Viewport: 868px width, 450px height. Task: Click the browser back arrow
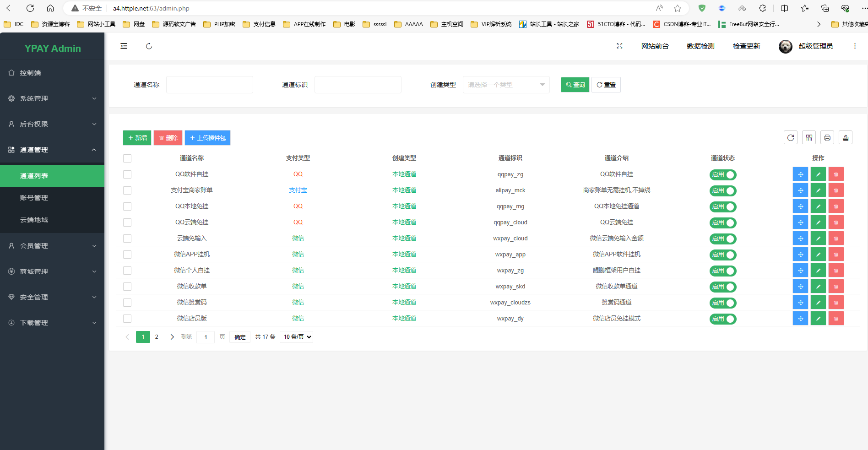tap(10, 8)
